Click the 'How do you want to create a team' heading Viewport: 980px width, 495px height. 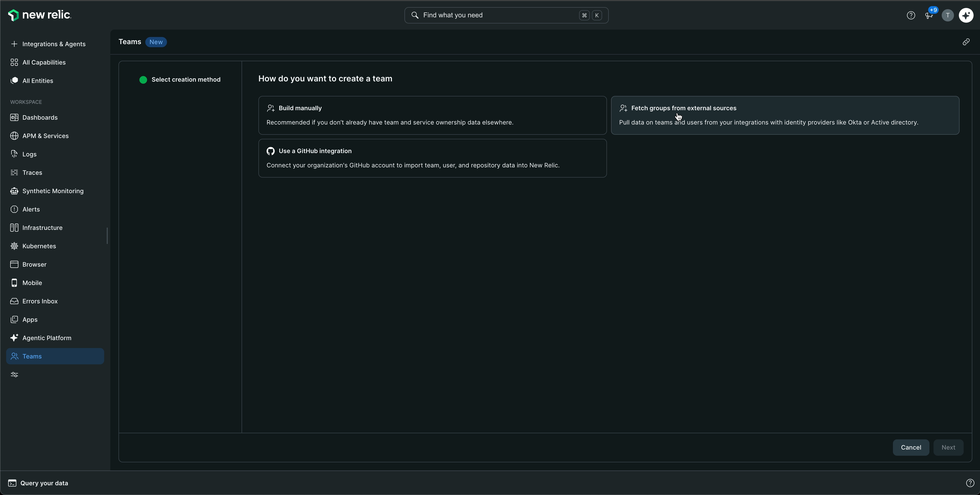click(x=325, y=79)
